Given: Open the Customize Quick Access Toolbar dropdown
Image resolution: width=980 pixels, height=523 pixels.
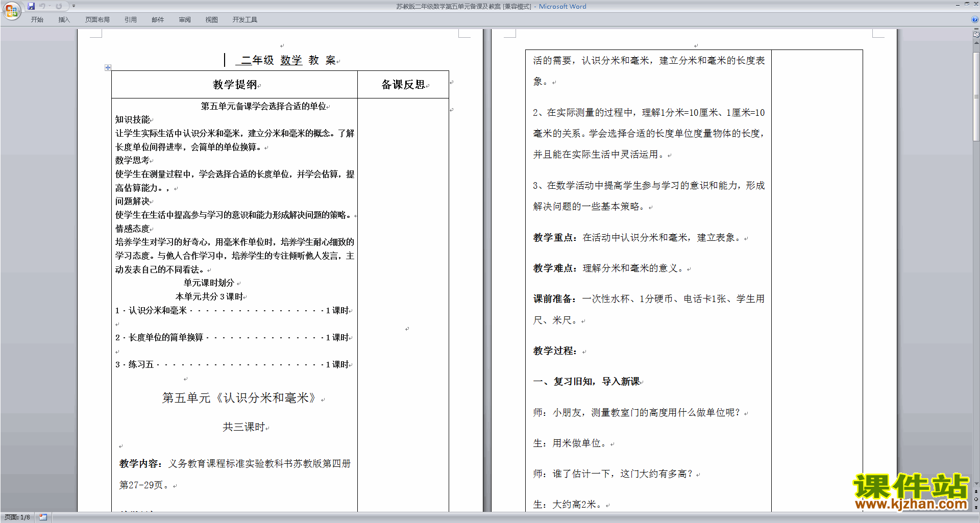Looking at the screenshot, I should [x=73, y=6].
